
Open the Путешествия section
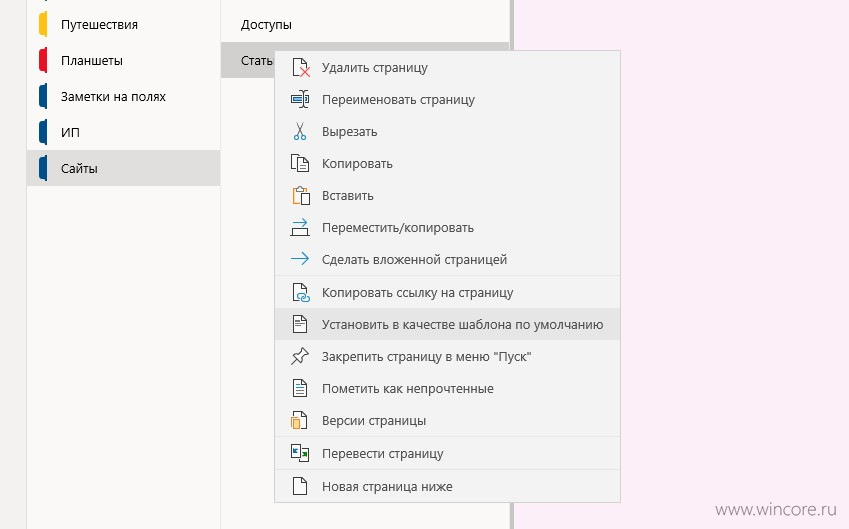pyautogui.click(x=123, y=24)
